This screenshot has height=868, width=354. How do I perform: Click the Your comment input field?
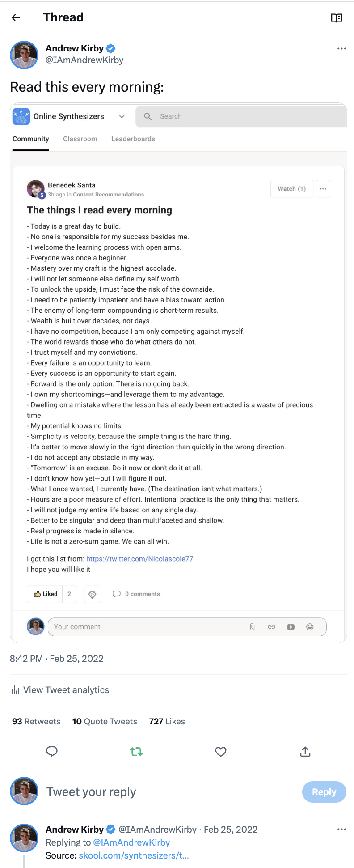[x=147, y=627]
